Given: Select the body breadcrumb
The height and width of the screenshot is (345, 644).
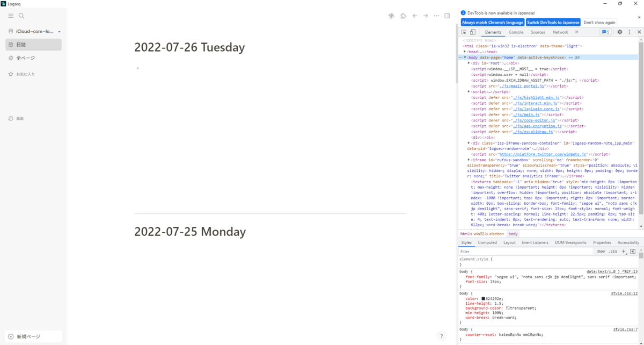Looking at the screenshot, I should click(513, 234).
